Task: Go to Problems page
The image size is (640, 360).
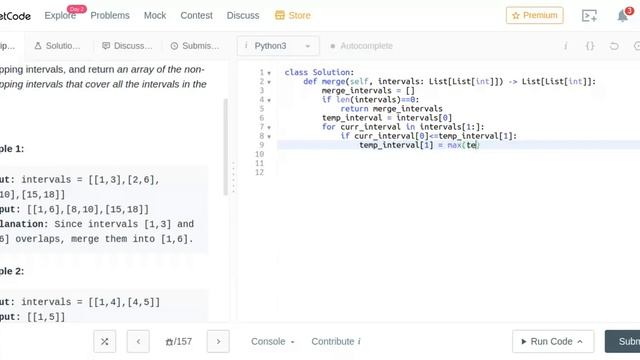Action: pyautogui.click(x=110, y=16)
